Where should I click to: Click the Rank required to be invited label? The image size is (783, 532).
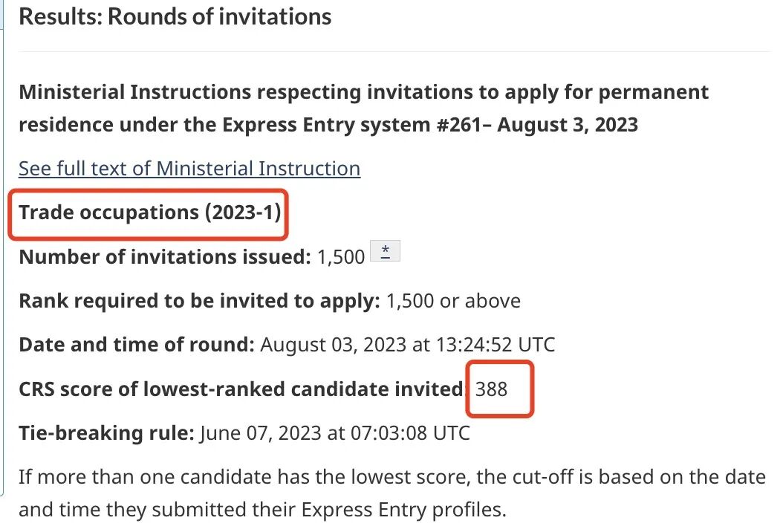click(x=199, y=301)
